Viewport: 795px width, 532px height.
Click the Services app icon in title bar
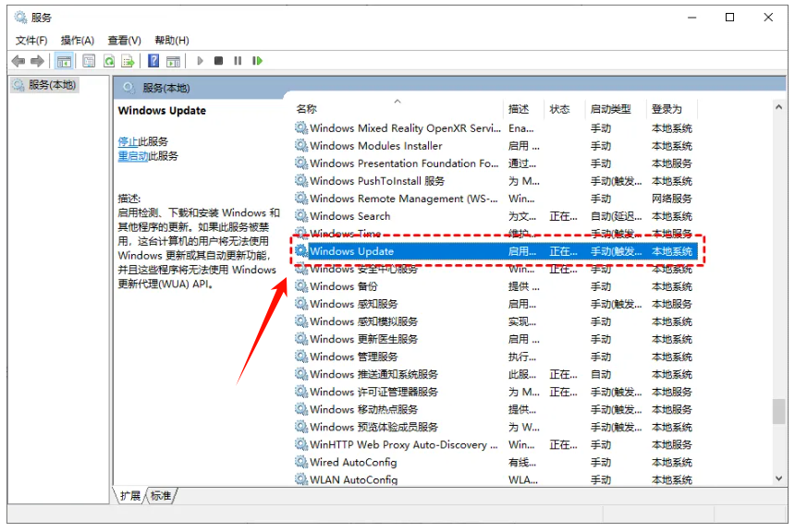click(x=20, y=18)
